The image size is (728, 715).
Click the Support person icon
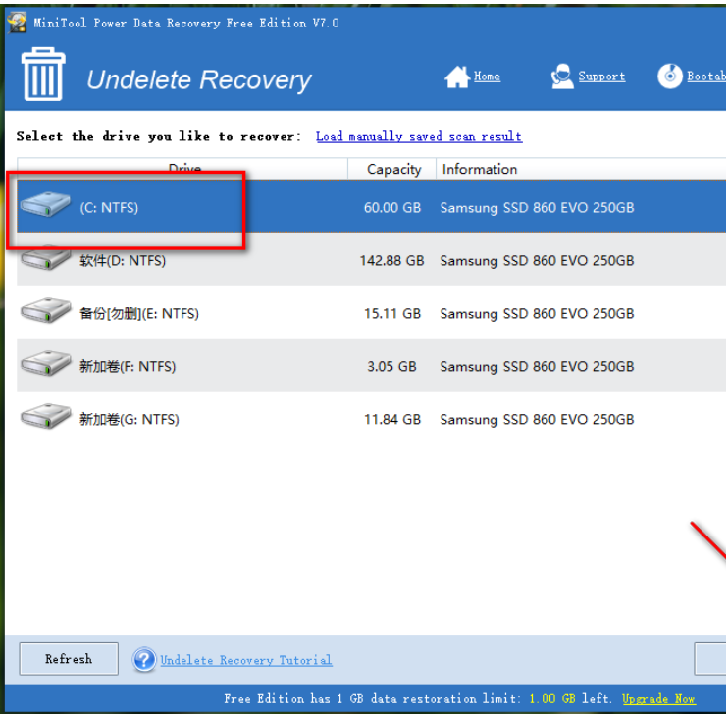[x=562, y=77]
